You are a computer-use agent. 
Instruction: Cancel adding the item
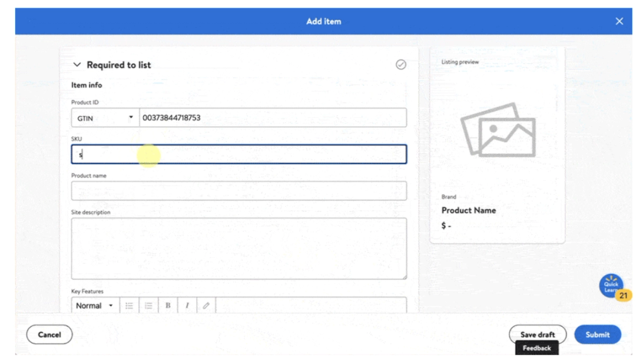pyautogui.click(x=49, y=334)
